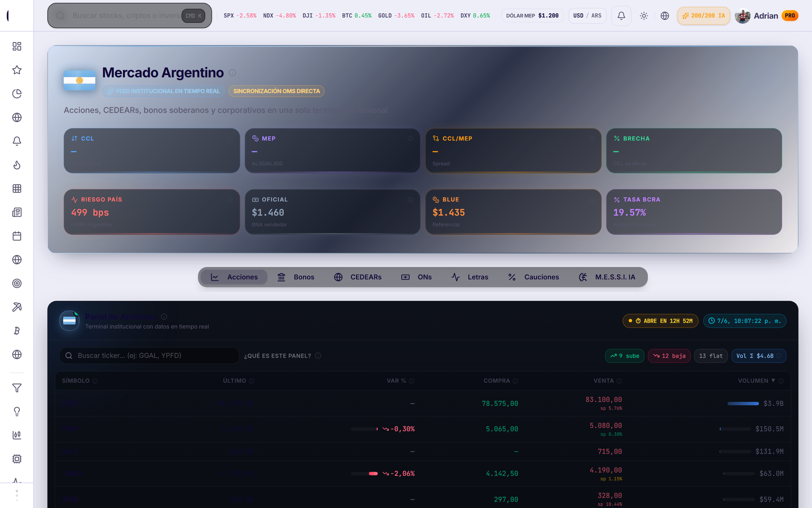Open the CPU chip icon
Screen dimensions: 812x508
17,459
